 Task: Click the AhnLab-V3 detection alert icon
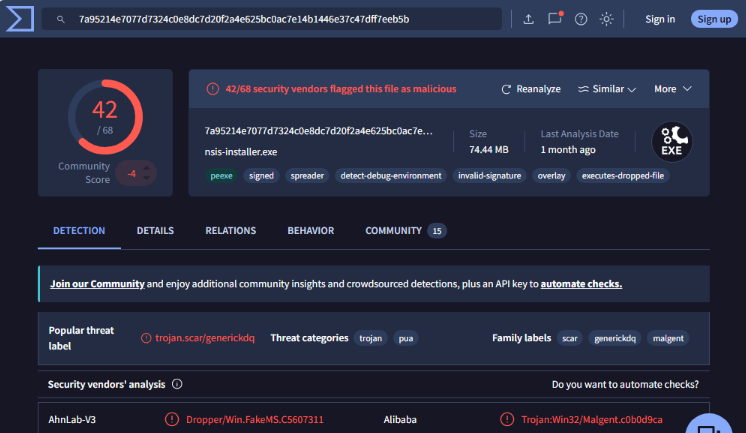tap(172, 419)
